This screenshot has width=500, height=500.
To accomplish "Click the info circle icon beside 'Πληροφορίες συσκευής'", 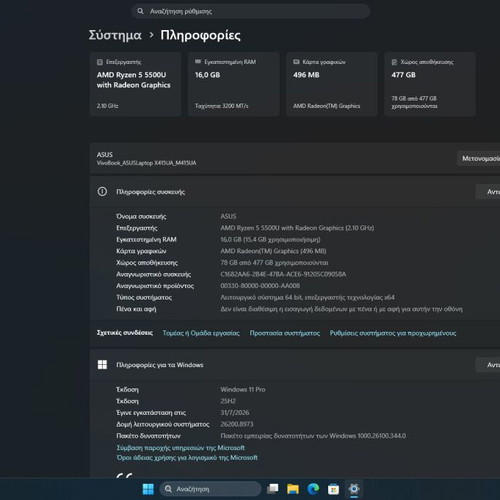I will click(x=102, y=192).
